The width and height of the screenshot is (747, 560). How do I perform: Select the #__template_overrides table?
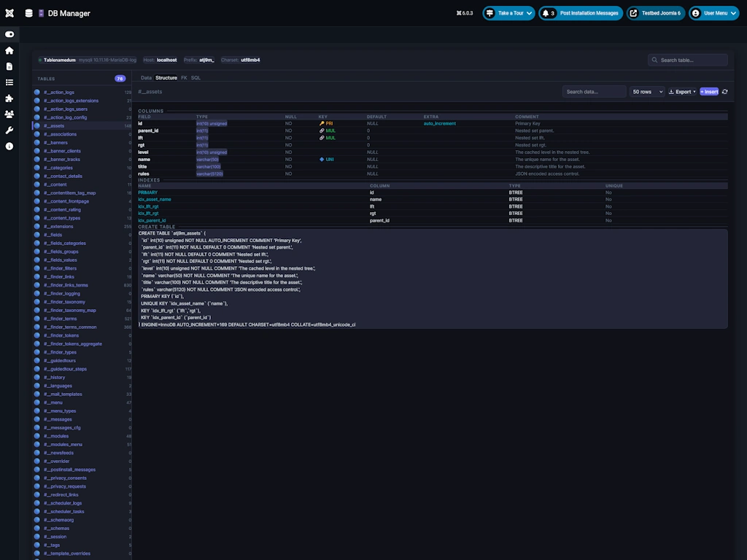tap(82, 553)
